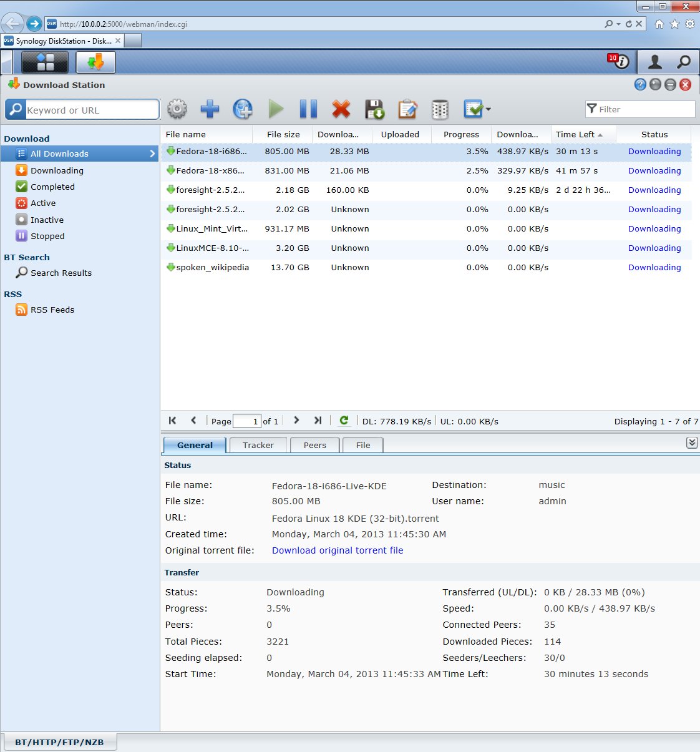The image size is (700, 752).
Task: Switch to the File tab
Action: [x=363, y=445]
